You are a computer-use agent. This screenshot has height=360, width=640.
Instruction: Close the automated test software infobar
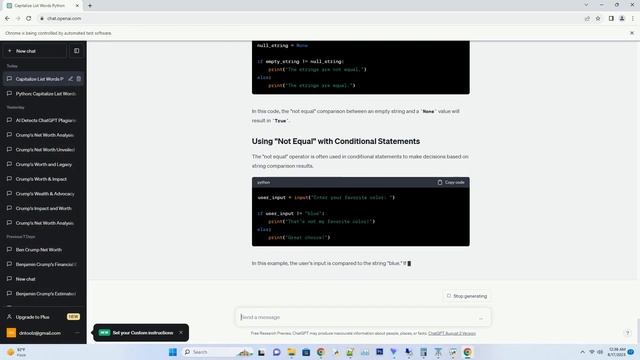[x=632, y=33]
